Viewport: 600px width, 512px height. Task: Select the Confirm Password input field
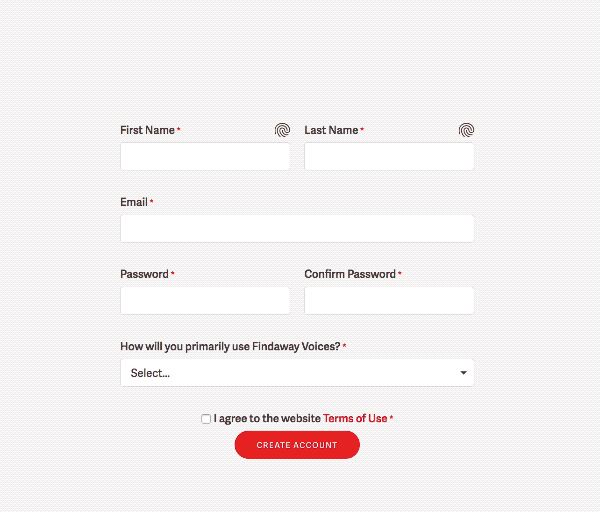(x=389, y=301)
